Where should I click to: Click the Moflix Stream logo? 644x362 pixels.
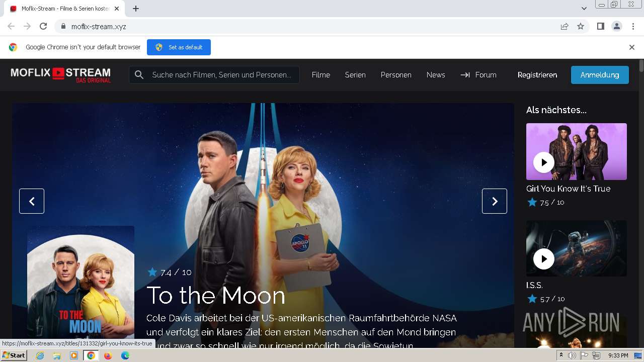[x=61, y=74]
